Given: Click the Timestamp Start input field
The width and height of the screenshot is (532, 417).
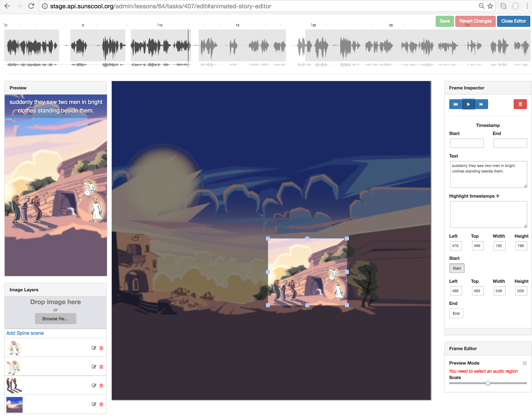Looking at the screenshot, I should coord(467,143).
